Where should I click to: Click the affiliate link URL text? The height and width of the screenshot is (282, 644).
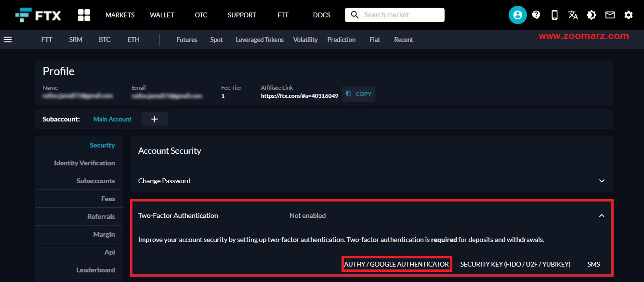pos(300,96)
